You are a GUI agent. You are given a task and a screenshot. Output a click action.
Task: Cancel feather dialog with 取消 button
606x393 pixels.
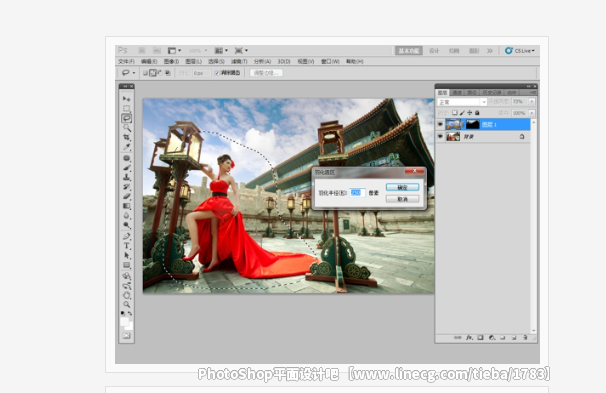click(402, 199)
